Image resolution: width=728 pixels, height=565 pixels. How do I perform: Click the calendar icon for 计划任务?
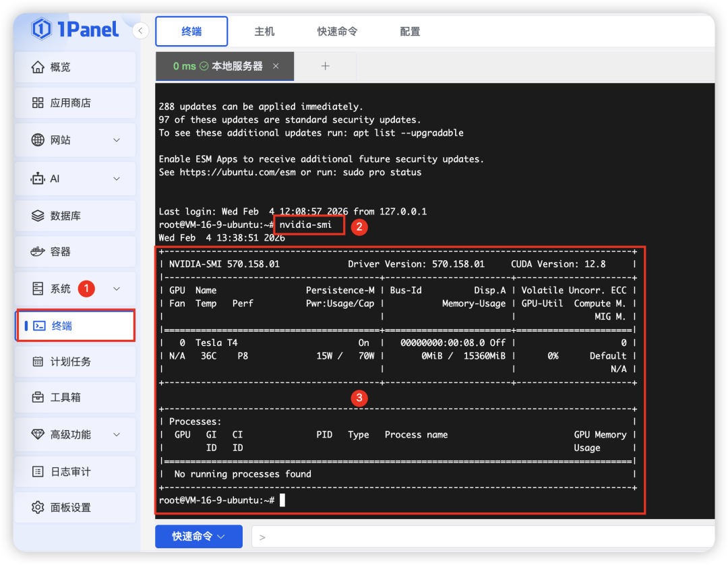[38, 361]
